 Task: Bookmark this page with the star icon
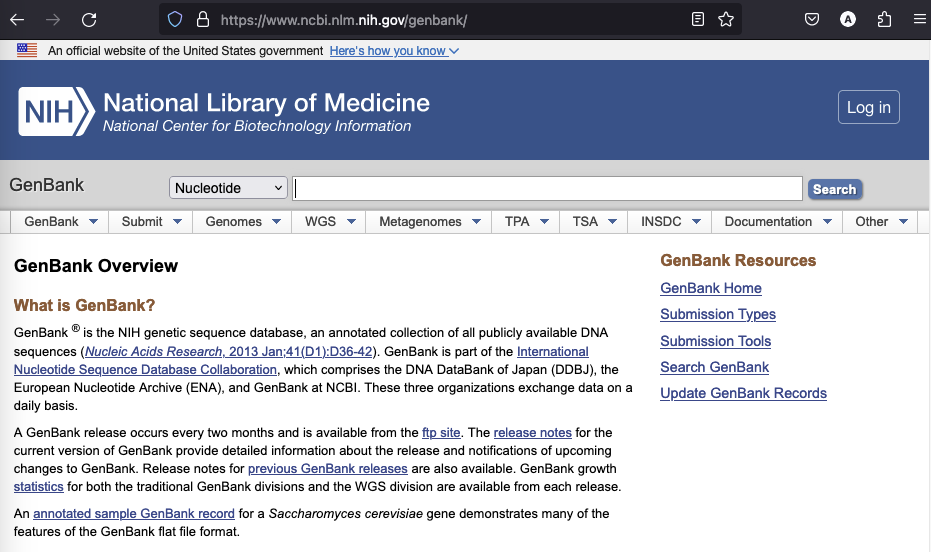[x=726, y=20]
